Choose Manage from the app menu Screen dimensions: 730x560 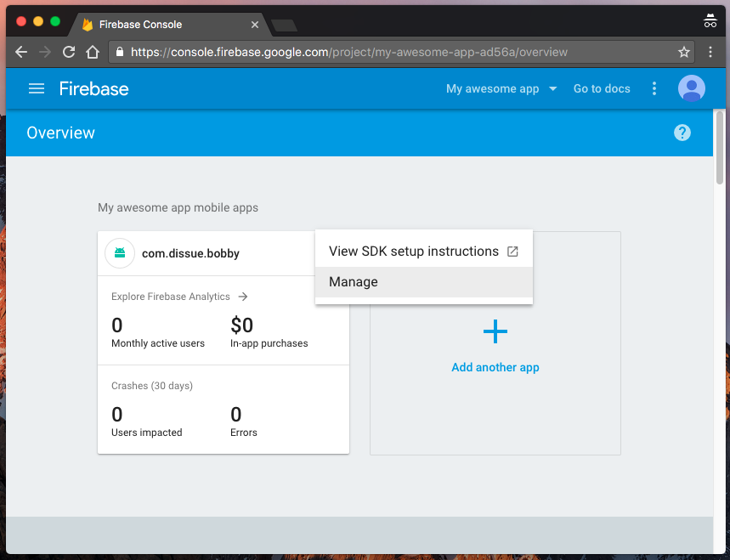point(424,282)
